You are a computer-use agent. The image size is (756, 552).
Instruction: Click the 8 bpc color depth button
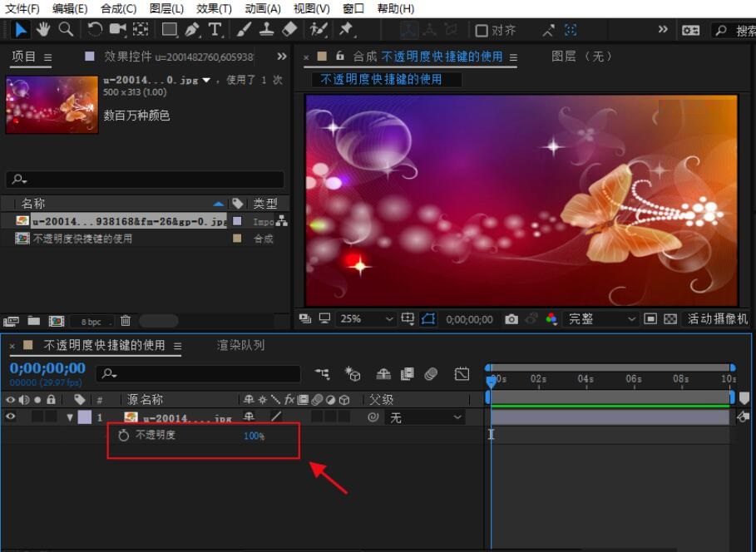pyautogui.click(x=91, y=321)
